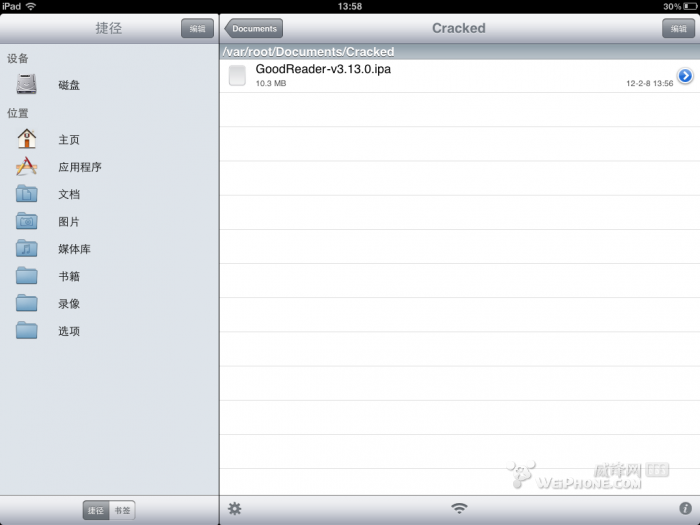Viewport: 700px width, 525px height.
Task: Open the 书籍 folder icon
Action: 26,275
